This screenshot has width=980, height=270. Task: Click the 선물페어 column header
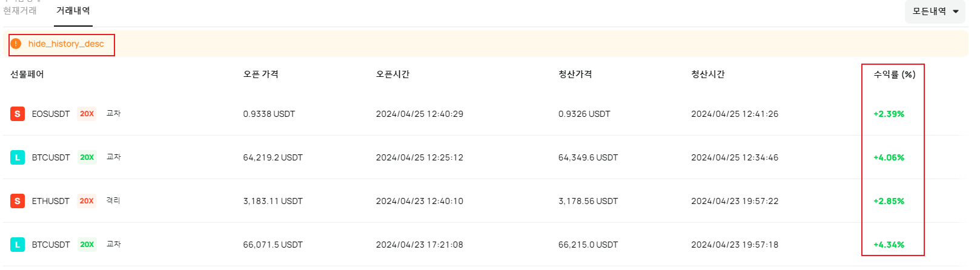27,74
